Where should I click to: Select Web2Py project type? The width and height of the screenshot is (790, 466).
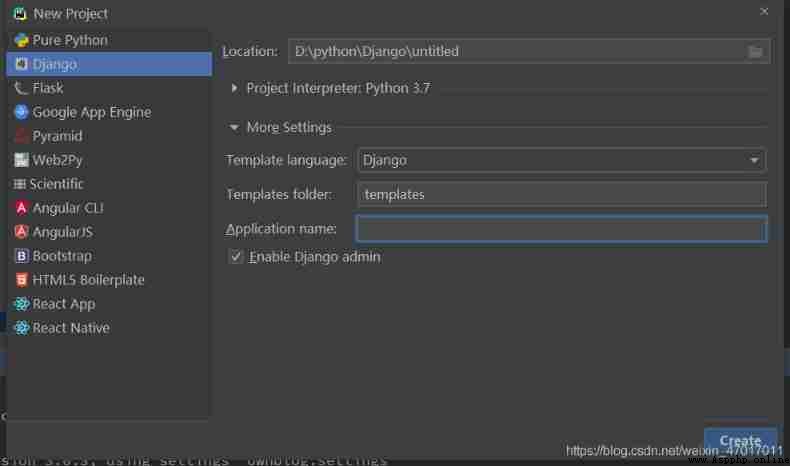coord(109,160)
